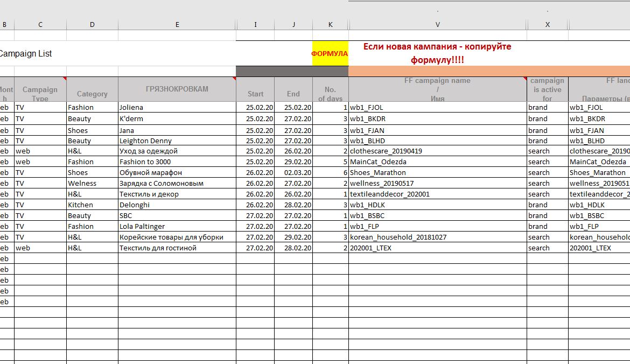Select column V header
This screenshot has height=364, width=630.
437,25
